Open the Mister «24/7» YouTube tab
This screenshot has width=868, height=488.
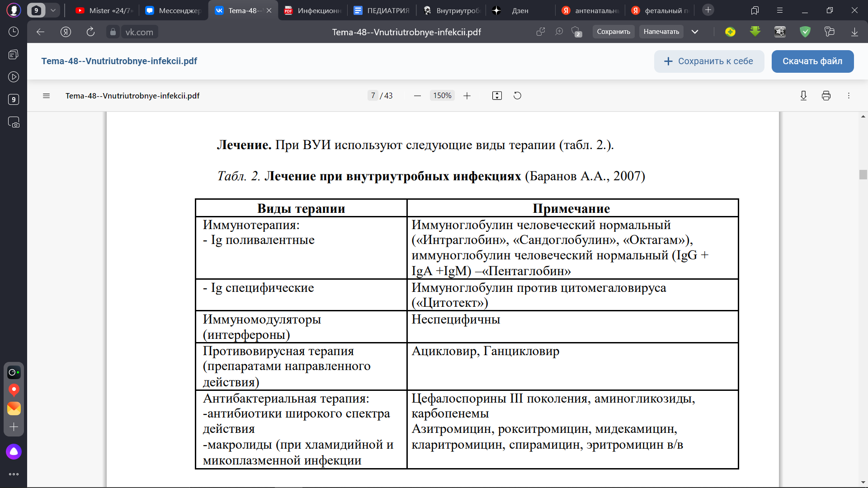104,10
